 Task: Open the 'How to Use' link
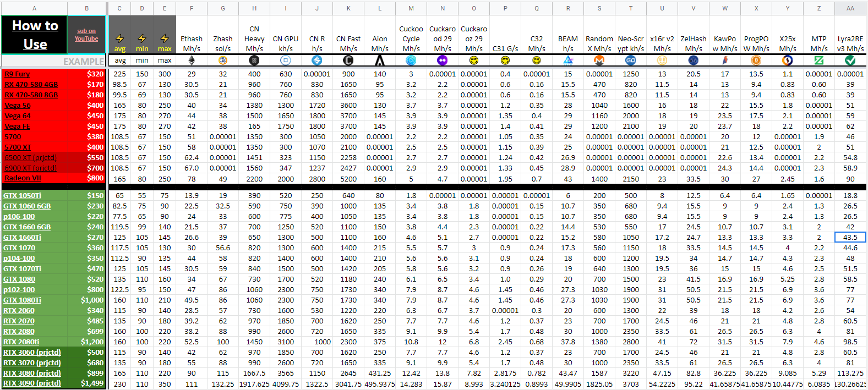coord(35,35)
